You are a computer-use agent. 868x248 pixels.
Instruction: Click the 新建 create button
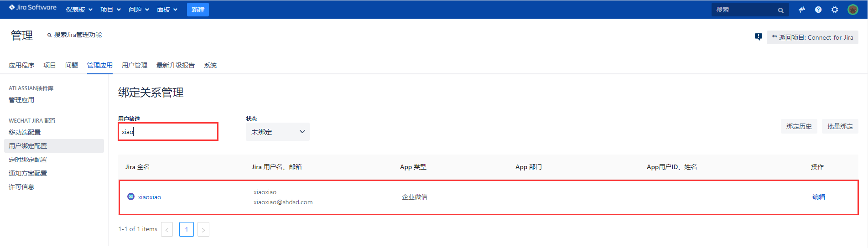pyautogui.click(x=198, y=10)
